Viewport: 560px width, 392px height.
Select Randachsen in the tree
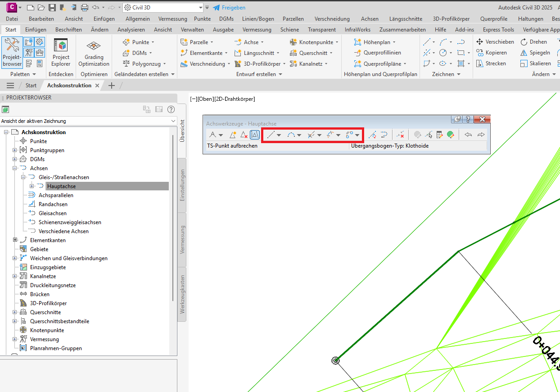click(x=53, y=204)
